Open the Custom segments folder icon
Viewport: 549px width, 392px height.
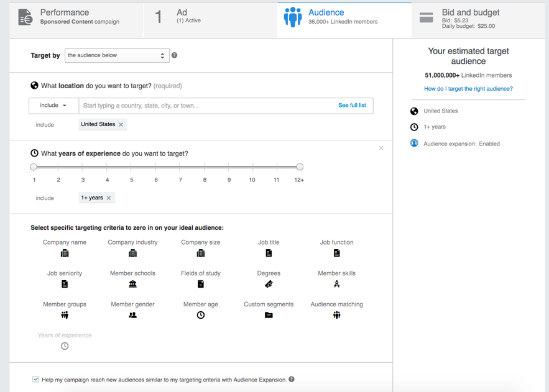click(269, 315)
